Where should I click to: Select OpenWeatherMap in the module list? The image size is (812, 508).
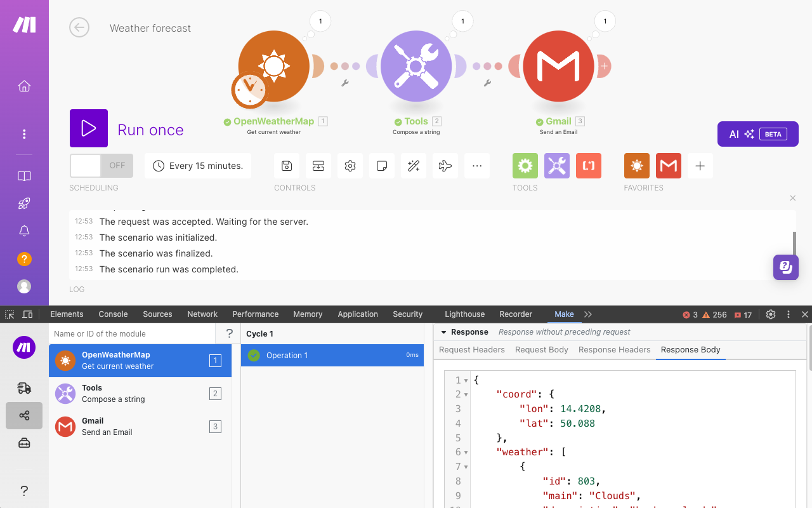(140, 361)
